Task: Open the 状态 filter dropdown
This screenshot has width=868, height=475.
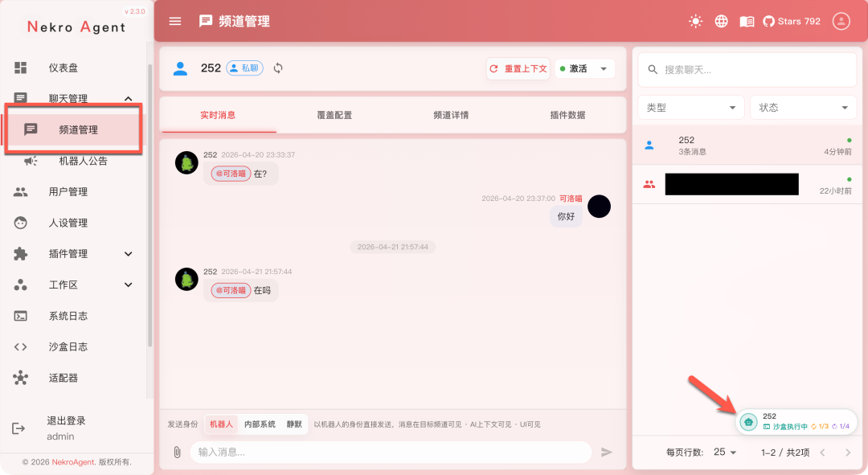Action: (x=803, y=108)
